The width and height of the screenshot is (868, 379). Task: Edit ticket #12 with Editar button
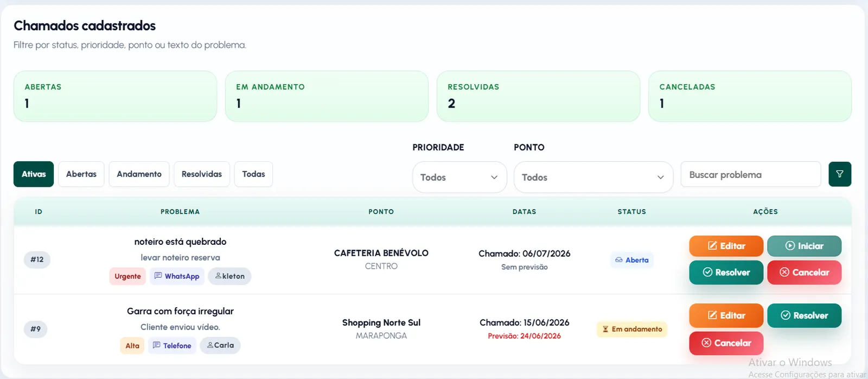point(726,246)
